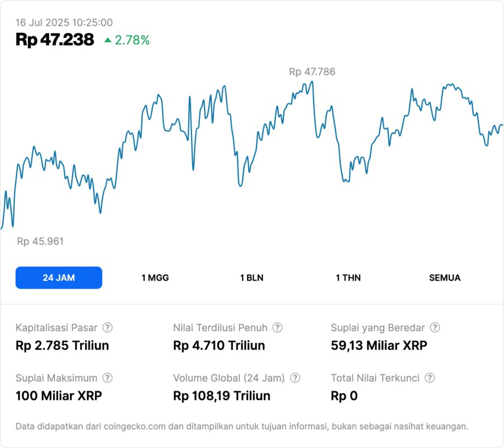Select the SEMUA time range
This screenshot has height=448, width=504.
(445, 278)
